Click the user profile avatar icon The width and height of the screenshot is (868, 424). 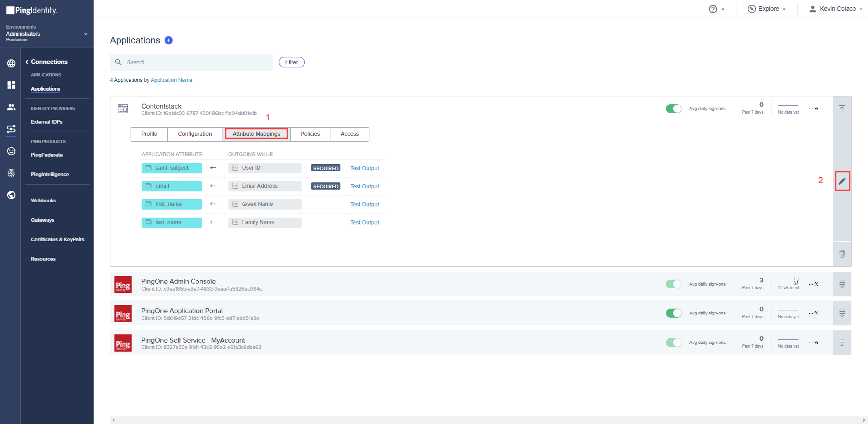click(x=812, y=9)
